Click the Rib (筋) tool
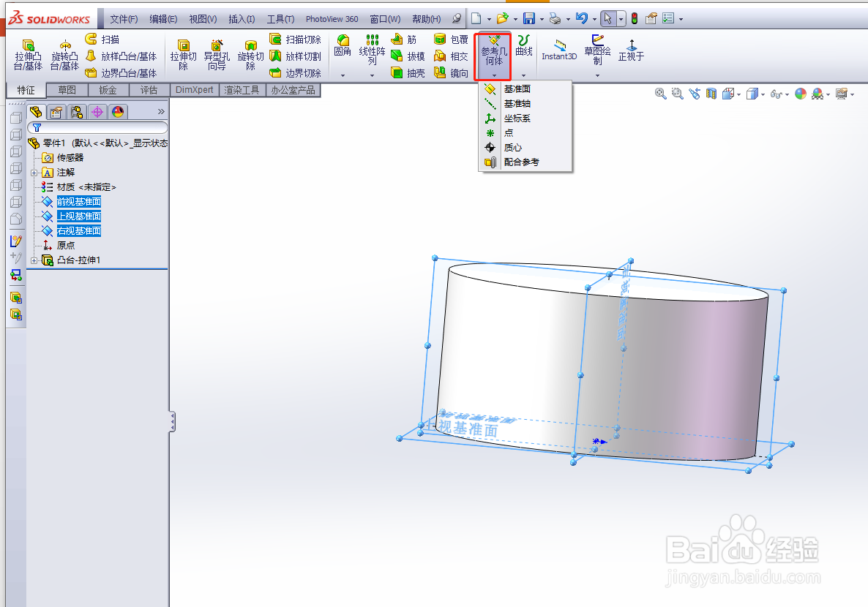 [403, 39]
